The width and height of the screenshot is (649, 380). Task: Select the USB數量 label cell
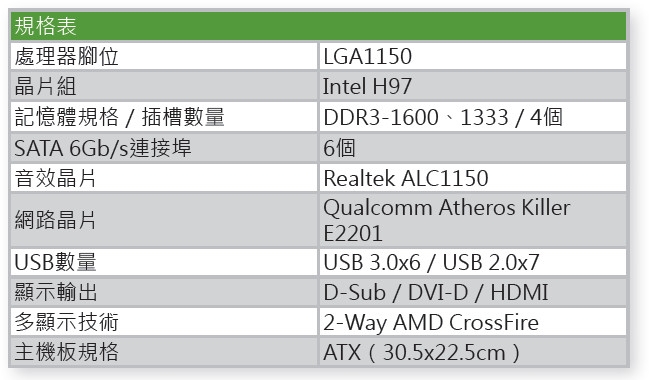[x=163, y=262]
